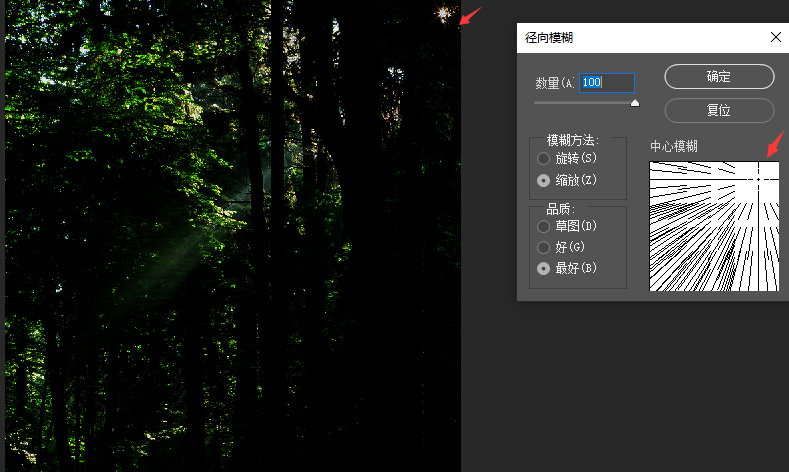
Task: Click the 确定 button
Action: point(719,76)
